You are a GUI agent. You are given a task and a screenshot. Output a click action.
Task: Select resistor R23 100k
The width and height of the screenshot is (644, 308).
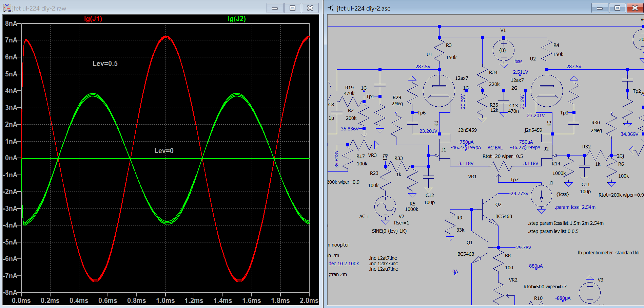coord(385,180)
